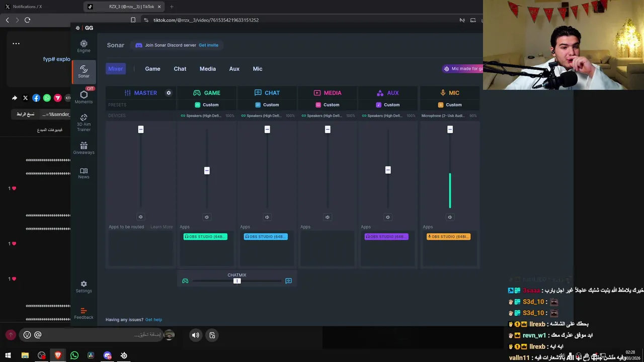This screenshot has height=362, width=644.
Task: Open Mic preset Custom dropdown
Action: pyautogui.click(x=450, y=105)
